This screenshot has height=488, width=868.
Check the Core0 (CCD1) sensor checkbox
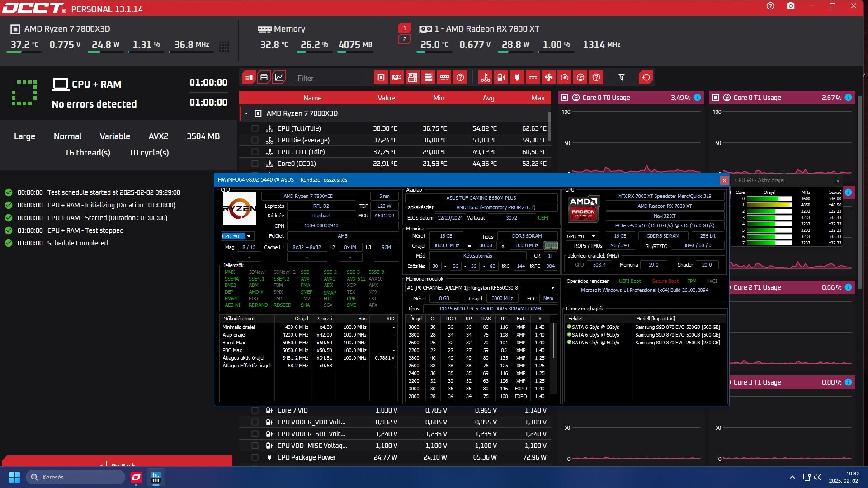click(x=255, y=164)
